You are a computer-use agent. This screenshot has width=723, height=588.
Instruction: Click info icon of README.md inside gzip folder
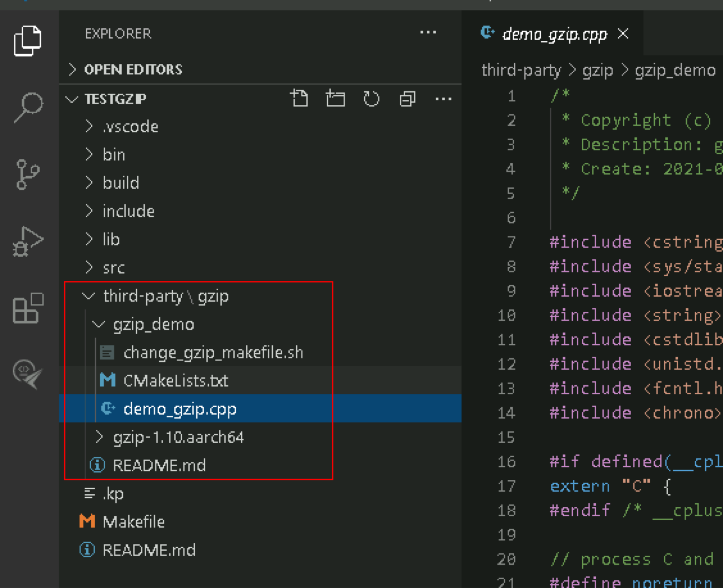97,465
